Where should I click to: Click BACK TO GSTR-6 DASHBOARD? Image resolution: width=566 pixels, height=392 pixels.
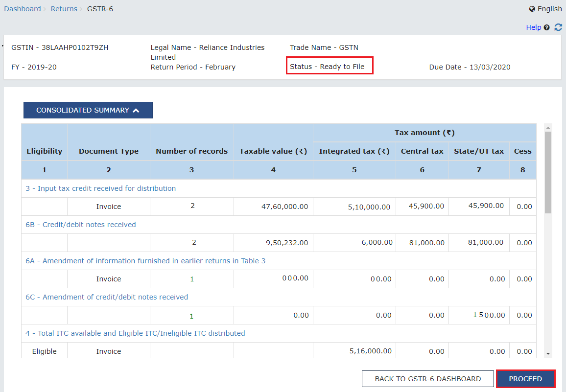coord(427,378)
